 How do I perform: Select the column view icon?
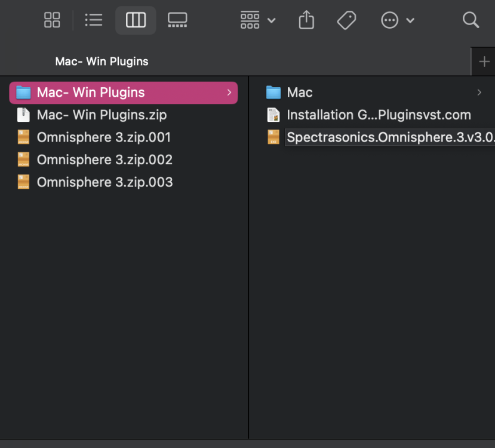pyautogui.click(x=136, y=20)
